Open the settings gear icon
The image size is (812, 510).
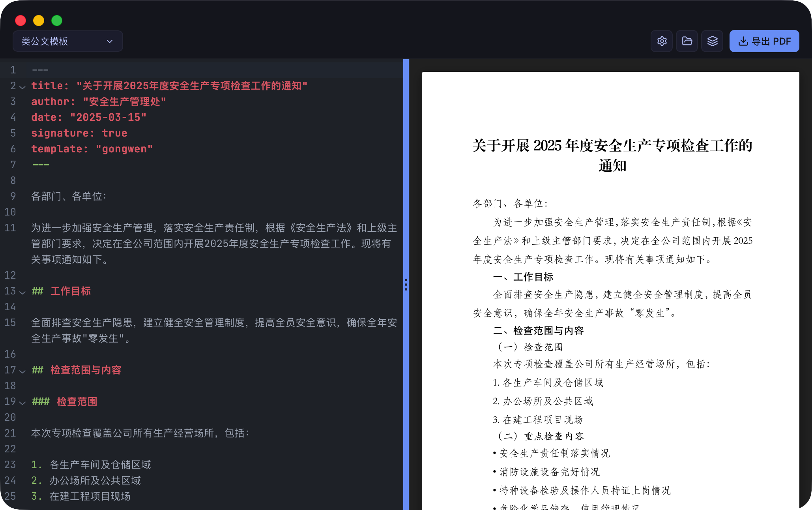(662, 41)
